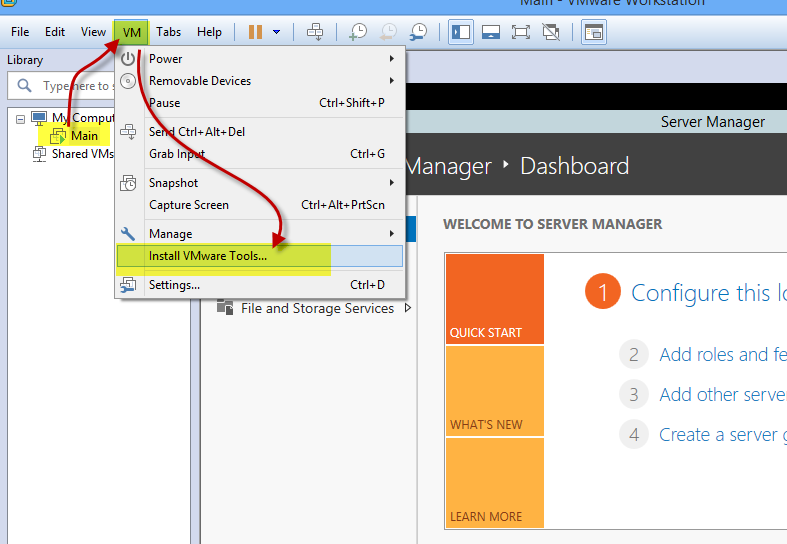Click Add other servers to manage link

tap(723, 395)
